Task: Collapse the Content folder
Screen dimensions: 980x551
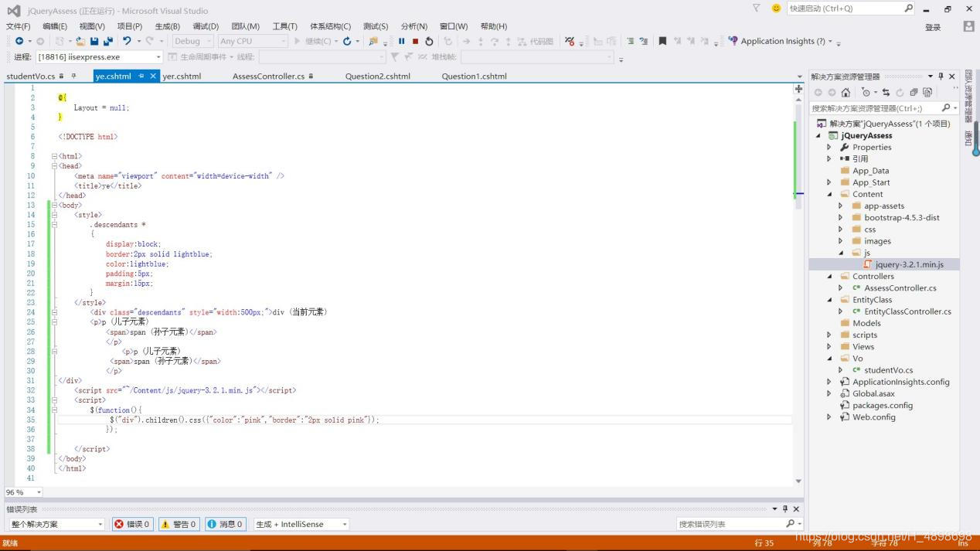Action: coord(829,195)
